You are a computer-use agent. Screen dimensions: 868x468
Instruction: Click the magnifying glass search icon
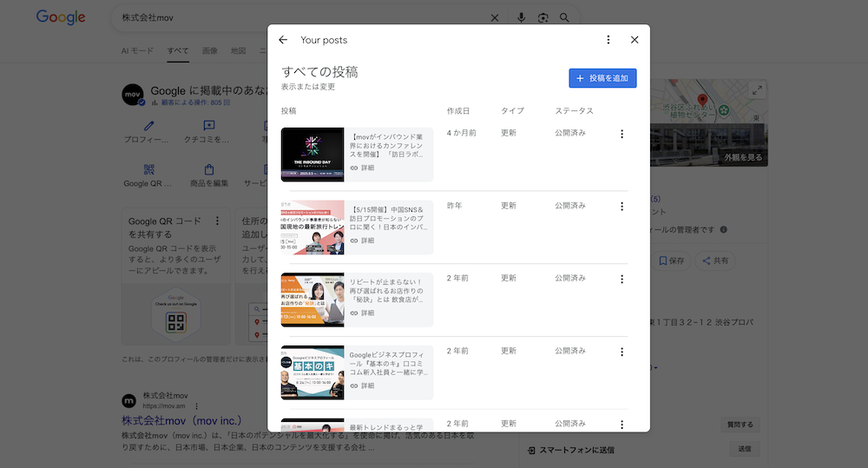[x=565, y=17]
